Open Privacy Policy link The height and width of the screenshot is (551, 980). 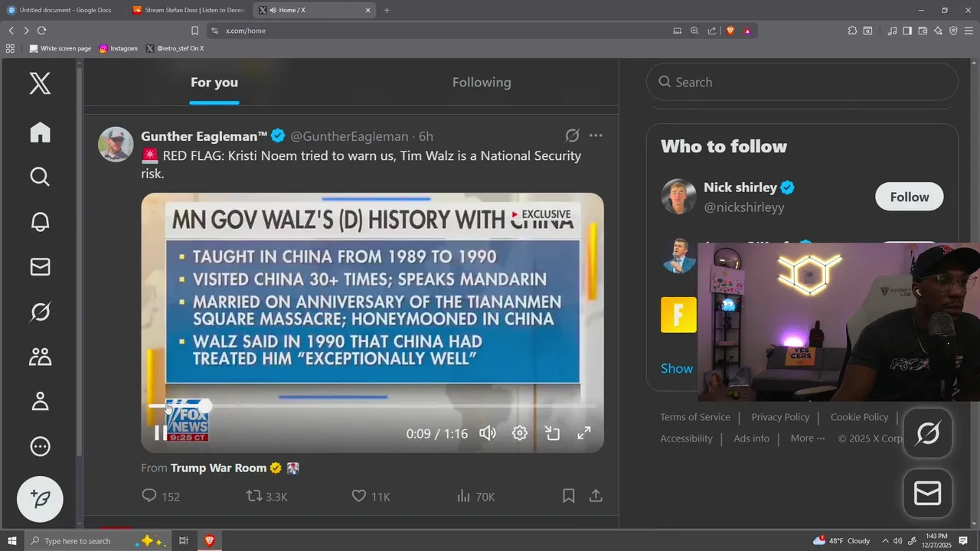780,417
